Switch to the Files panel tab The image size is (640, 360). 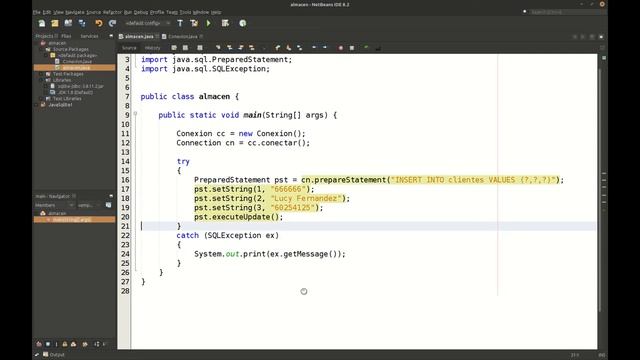coord(66,36)
